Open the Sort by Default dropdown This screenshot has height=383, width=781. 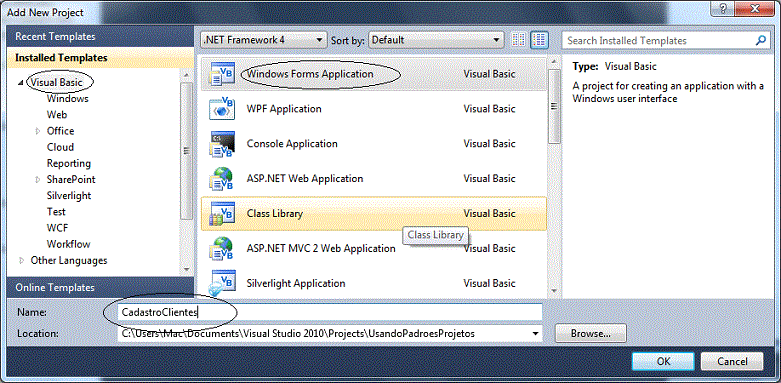coord(436,40)
